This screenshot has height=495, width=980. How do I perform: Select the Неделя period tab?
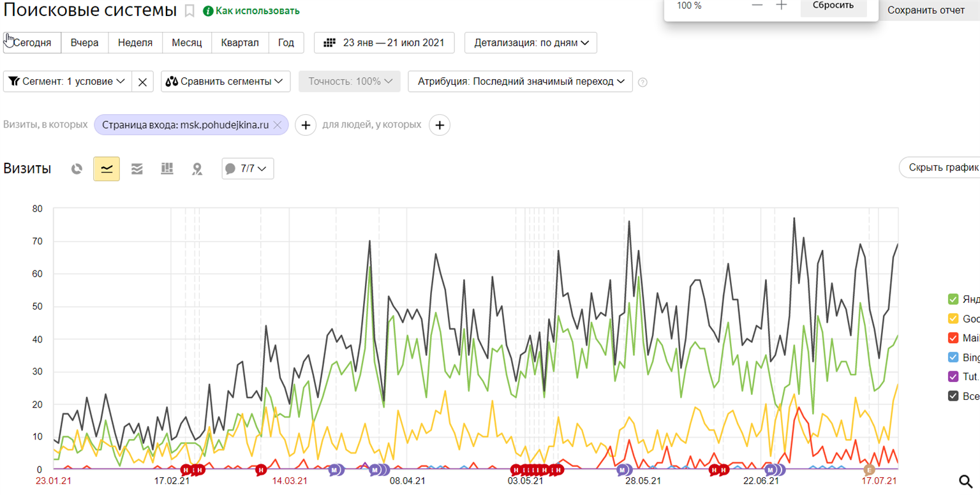[x=135, y=43]
